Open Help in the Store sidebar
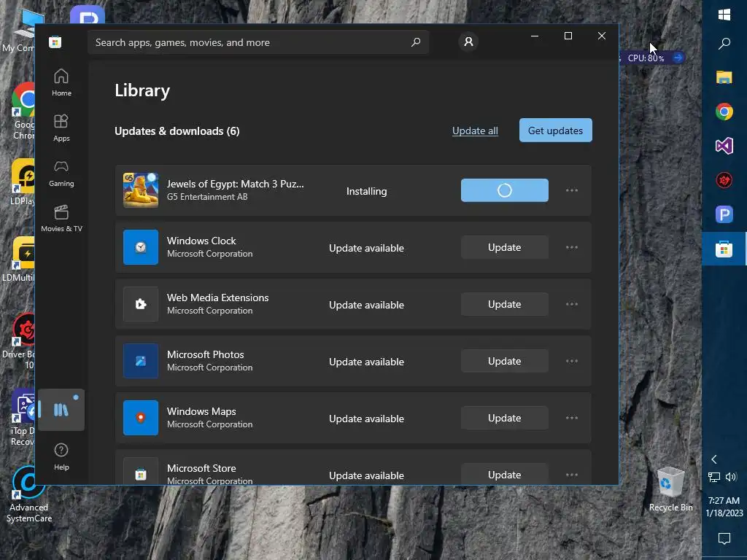The width and height of the screenshot is (747, 560). (61, 456)
